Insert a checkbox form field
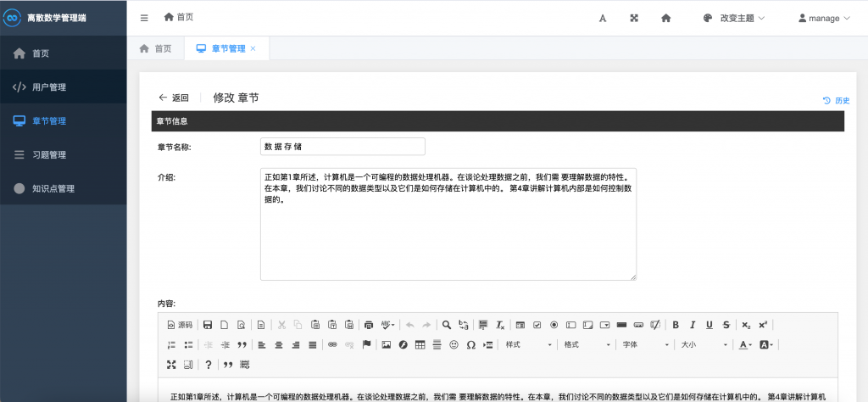868x402 pixels. [x=537, y=325]
